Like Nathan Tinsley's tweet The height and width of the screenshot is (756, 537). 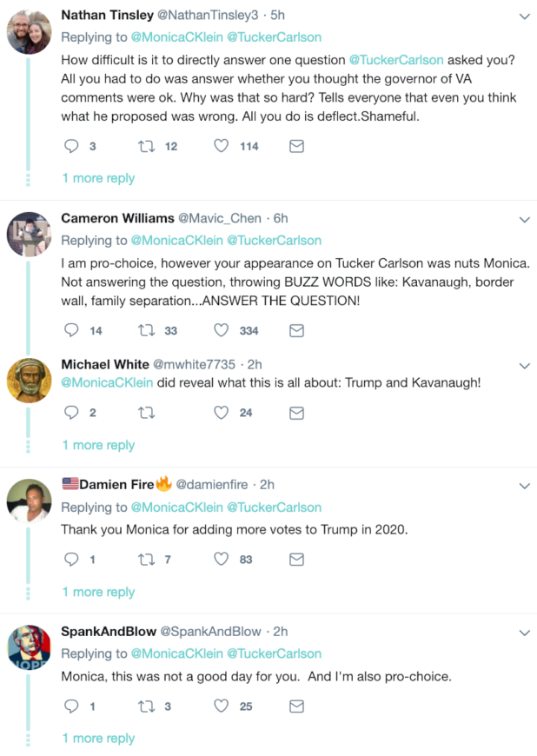221,147
